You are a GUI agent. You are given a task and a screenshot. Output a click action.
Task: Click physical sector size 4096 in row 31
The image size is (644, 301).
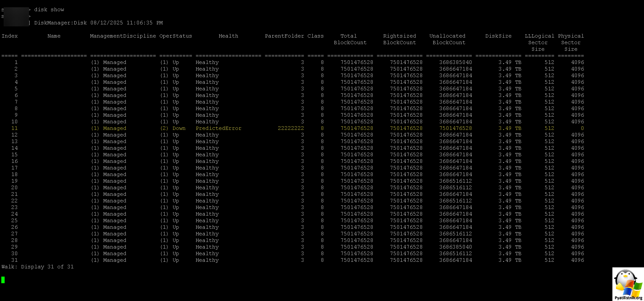coord(577,260)
